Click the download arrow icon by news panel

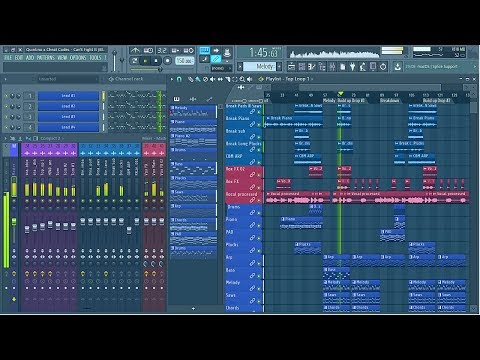(x=398, y=67)
